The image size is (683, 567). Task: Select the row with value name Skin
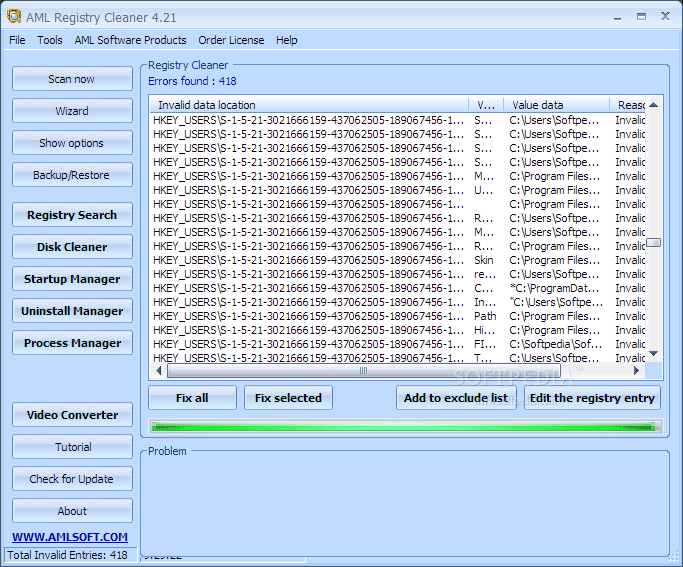point(398,260)
